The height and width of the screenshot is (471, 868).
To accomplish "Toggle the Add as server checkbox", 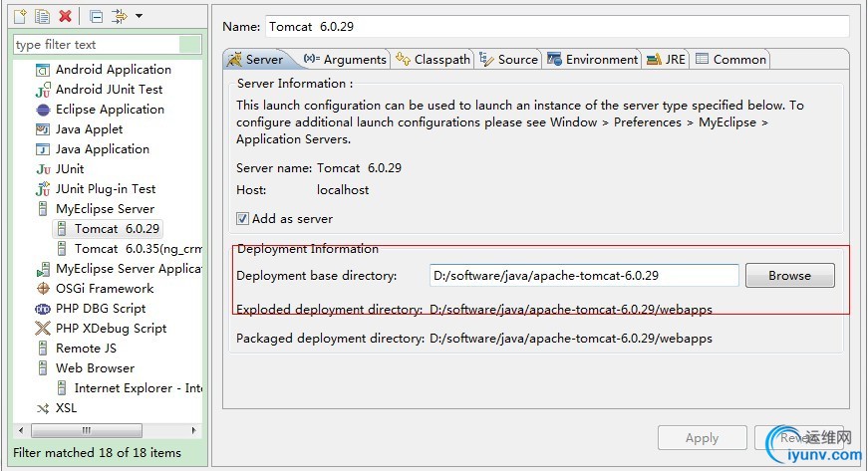I will coord(242,219).
